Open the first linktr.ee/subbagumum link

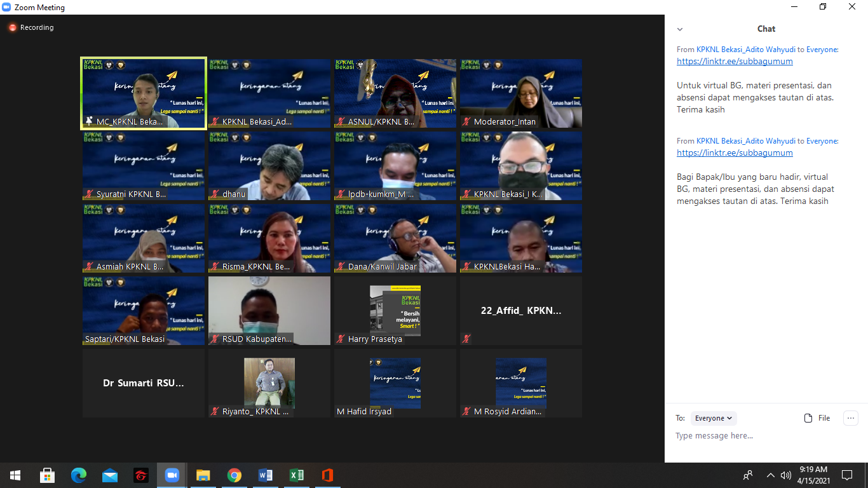pyautogui.click(x=735, y=62)
